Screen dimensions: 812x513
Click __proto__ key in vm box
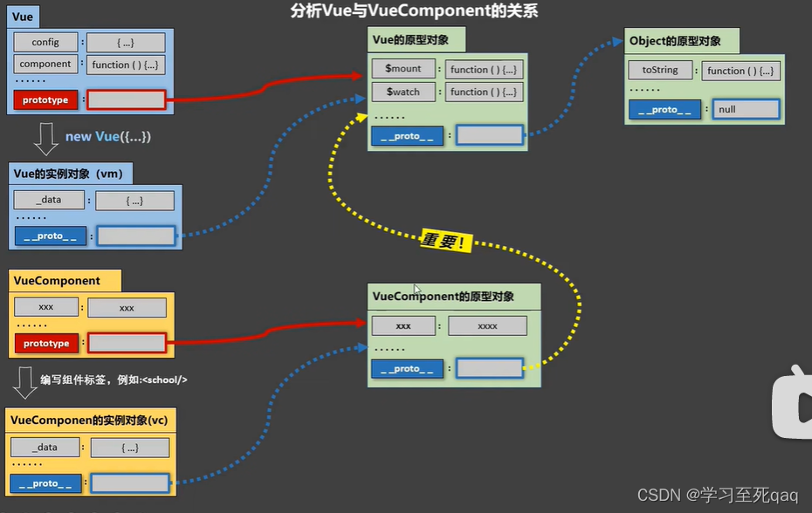coord(51,236)
